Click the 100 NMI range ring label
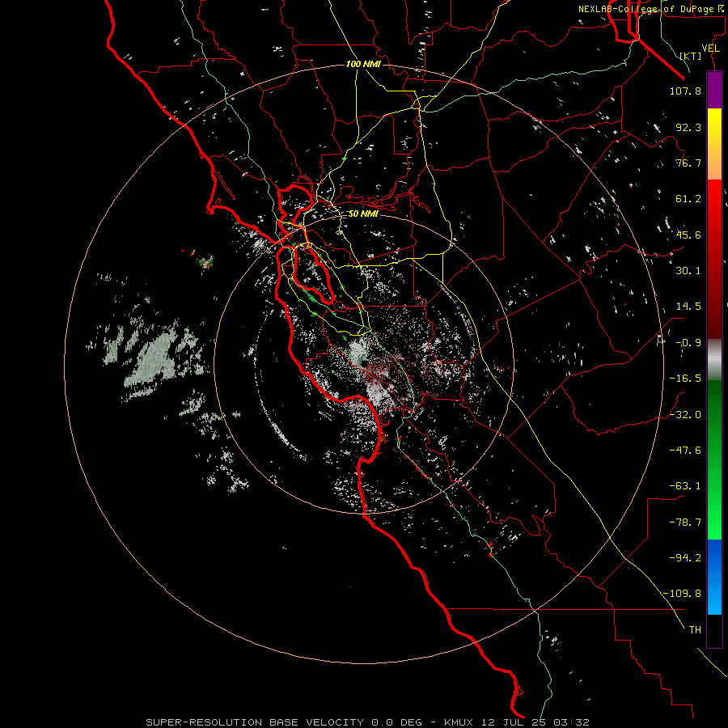This screenshot has width=728, height=728. pos(363,64)
